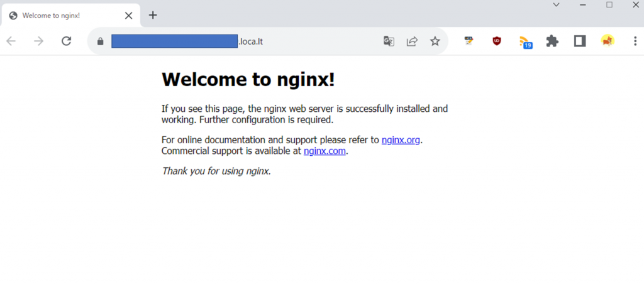Screen dimensions: 644x284
Task: Click the Further configuration is required sentence
Action: [267, 120]
